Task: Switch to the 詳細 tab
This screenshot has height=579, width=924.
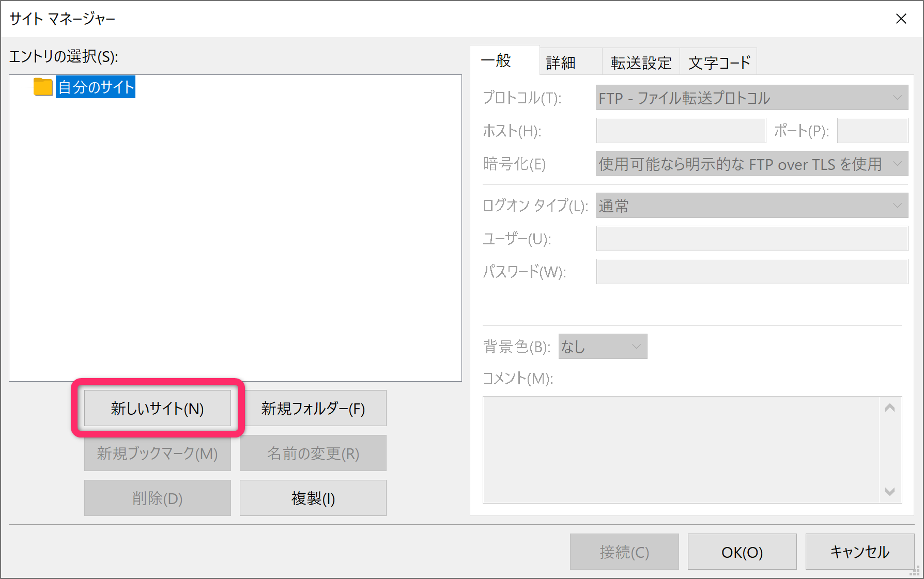Action: [561, 61]
